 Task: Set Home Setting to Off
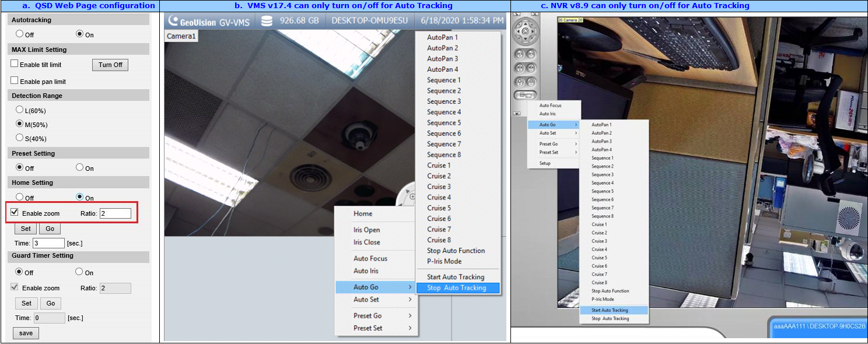(x=20, y=197)
